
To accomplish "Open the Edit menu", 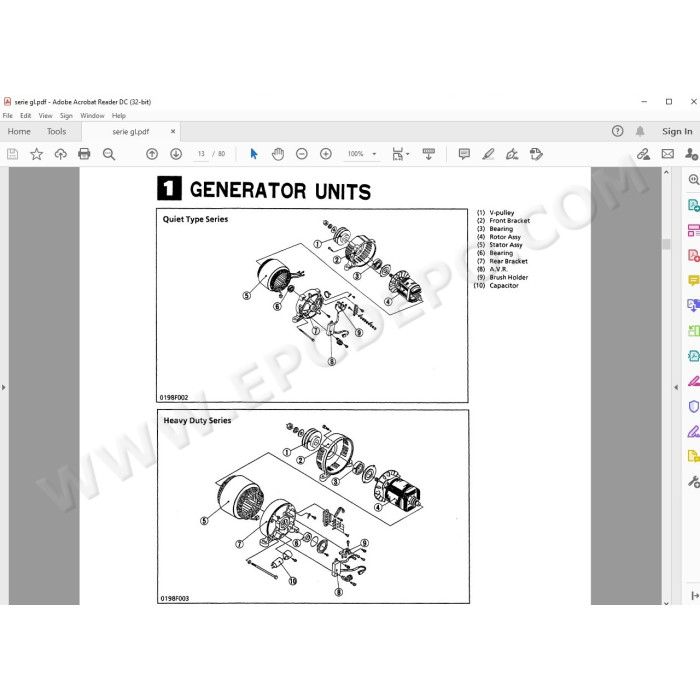I will pos(25,116).
